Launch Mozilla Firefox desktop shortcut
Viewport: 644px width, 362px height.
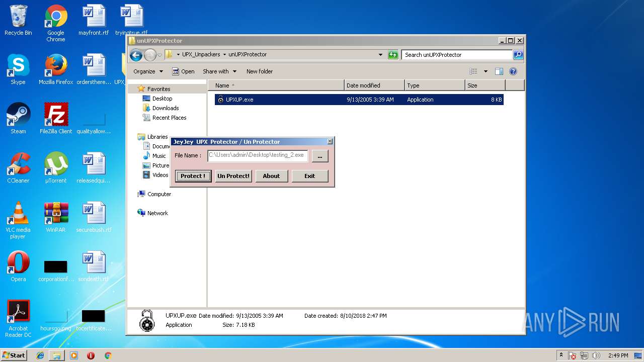click(56, 70)
